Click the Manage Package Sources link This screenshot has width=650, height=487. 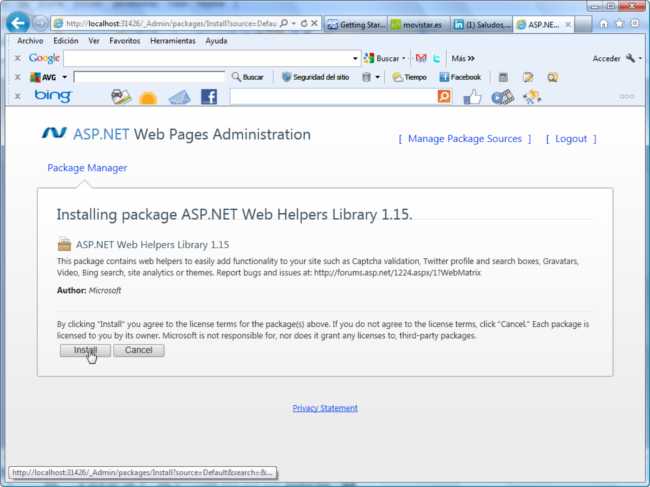465,139
